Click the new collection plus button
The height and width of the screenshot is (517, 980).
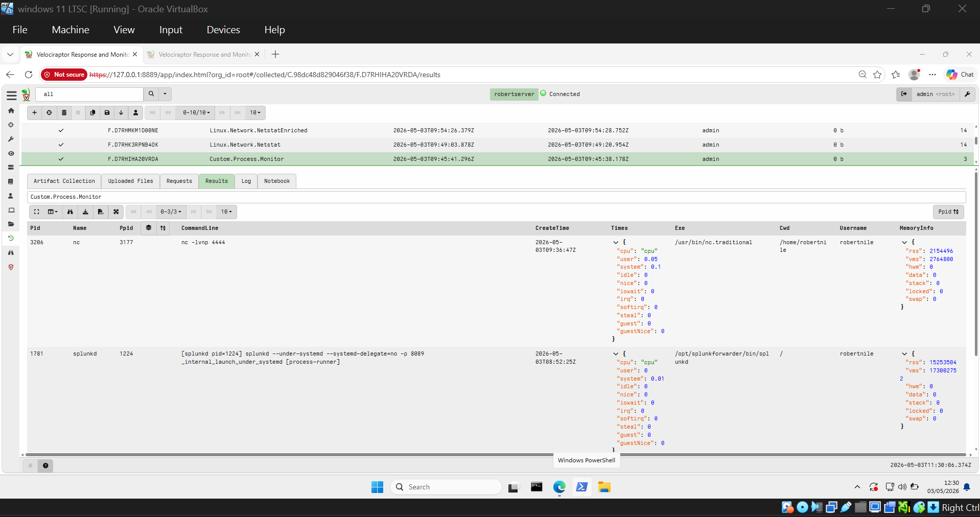point(34,112)
